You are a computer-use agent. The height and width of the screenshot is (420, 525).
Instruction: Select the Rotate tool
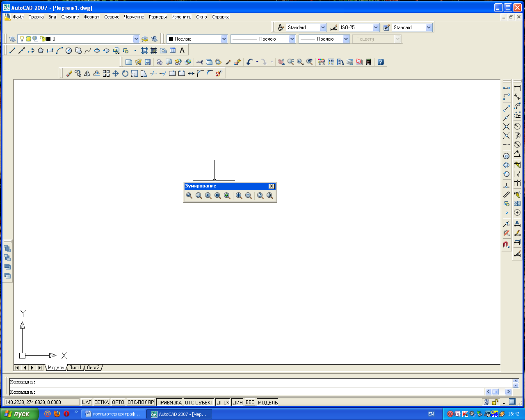[125, 73]
